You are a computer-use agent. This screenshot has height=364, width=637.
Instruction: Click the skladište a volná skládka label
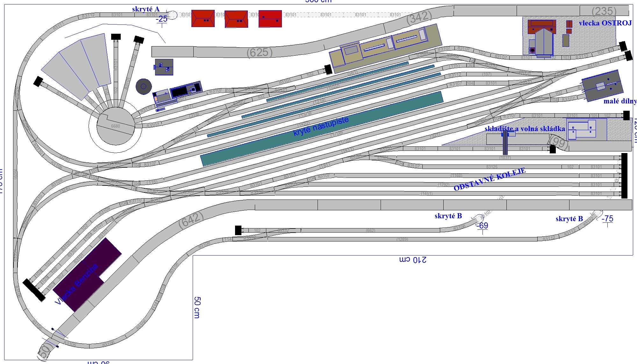(x=525, y=129)
